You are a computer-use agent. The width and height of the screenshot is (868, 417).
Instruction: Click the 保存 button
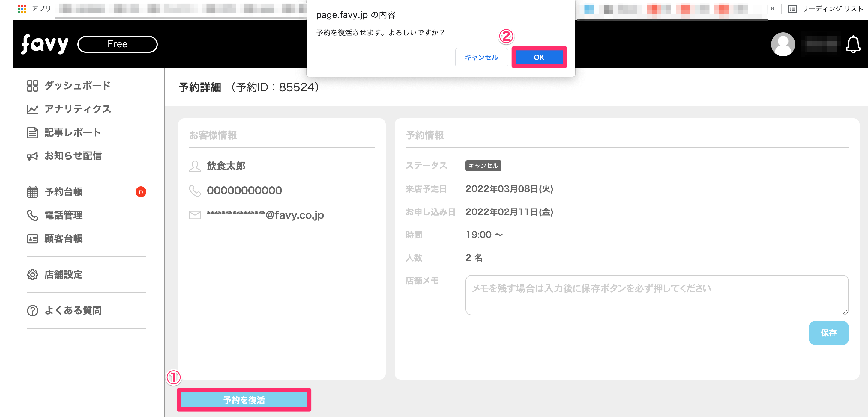click(828, 333)
